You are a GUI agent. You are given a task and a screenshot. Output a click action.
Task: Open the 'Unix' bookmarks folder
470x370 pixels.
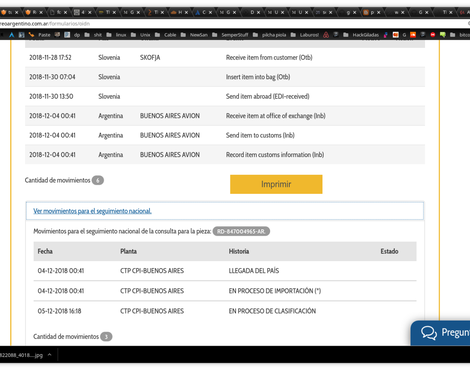tap(140, 35)
